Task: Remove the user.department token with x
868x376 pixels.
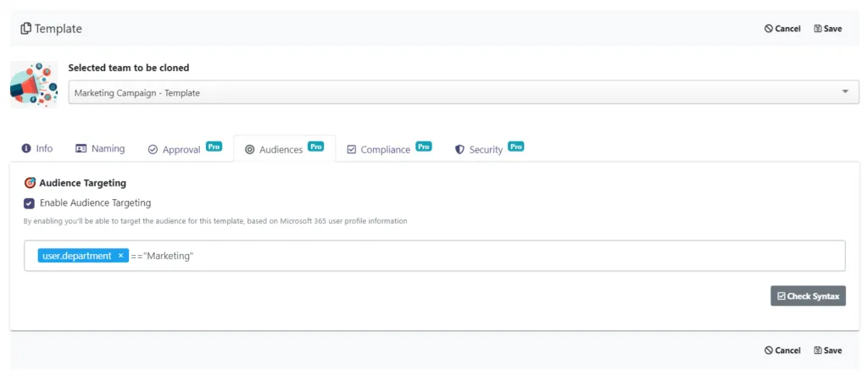Action: coord(120,256)
